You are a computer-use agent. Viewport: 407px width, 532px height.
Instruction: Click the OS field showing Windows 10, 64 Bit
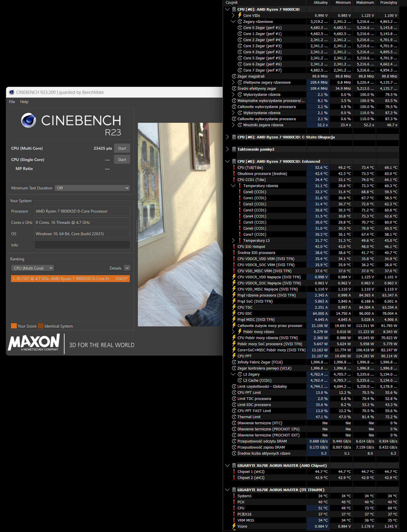point(82,234)
